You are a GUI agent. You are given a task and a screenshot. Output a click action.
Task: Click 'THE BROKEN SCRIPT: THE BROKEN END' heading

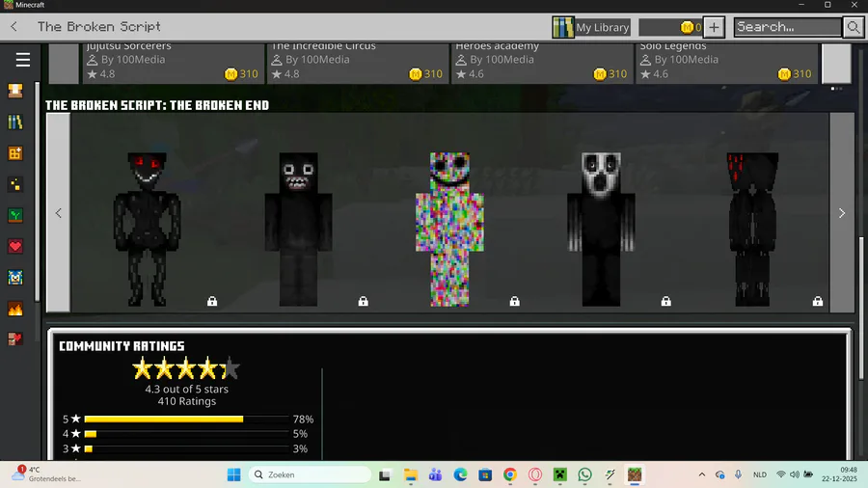pyautogui.click(x=157, y=105)
